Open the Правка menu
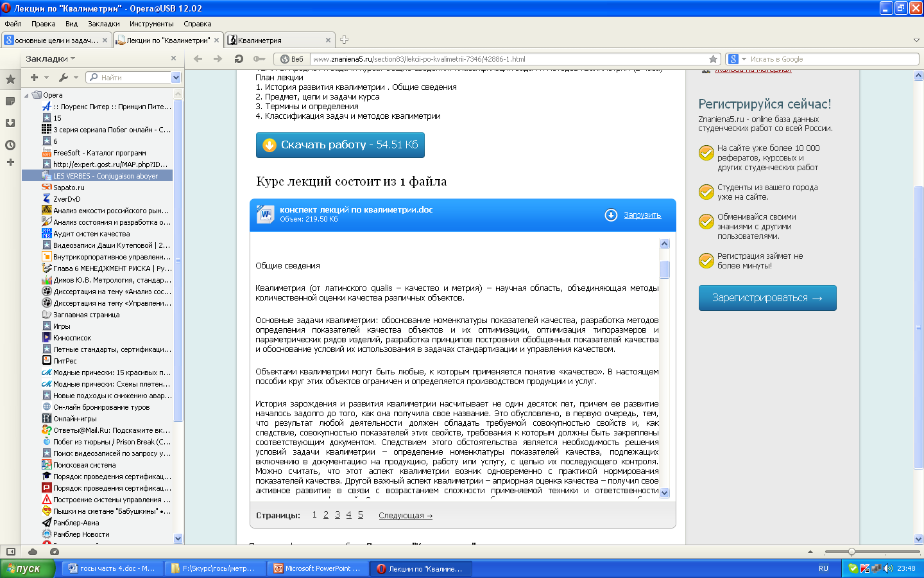924x578 pixels. [x=44, y=24]
